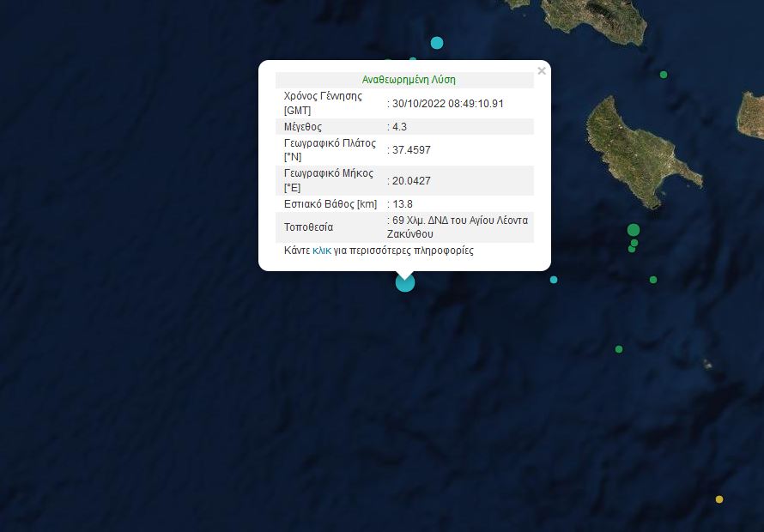Viewport: 764px width, 532px height.
Task: Click the large cyan marker below the popup
Action: [x=405, y=282]
